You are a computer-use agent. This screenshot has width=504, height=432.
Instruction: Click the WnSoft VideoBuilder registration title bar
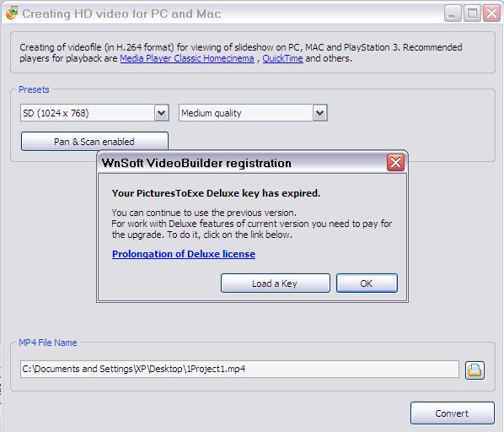coord(243,163)
